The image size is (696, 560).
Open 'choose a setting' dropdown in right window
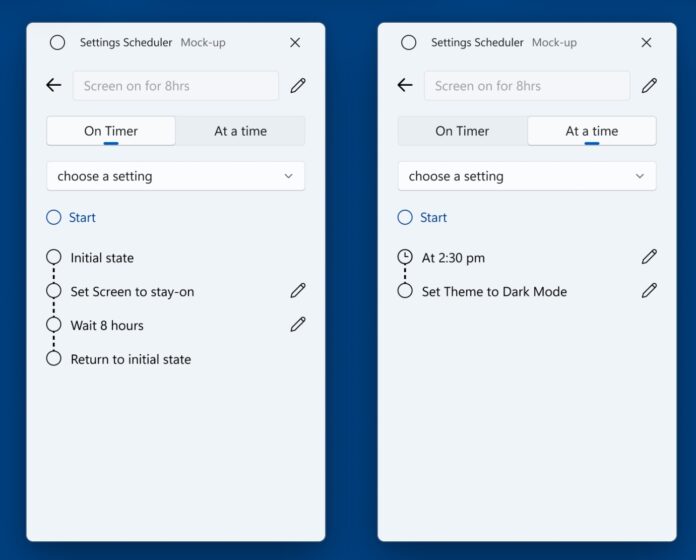pyautogui.click(x=527, y=176)
